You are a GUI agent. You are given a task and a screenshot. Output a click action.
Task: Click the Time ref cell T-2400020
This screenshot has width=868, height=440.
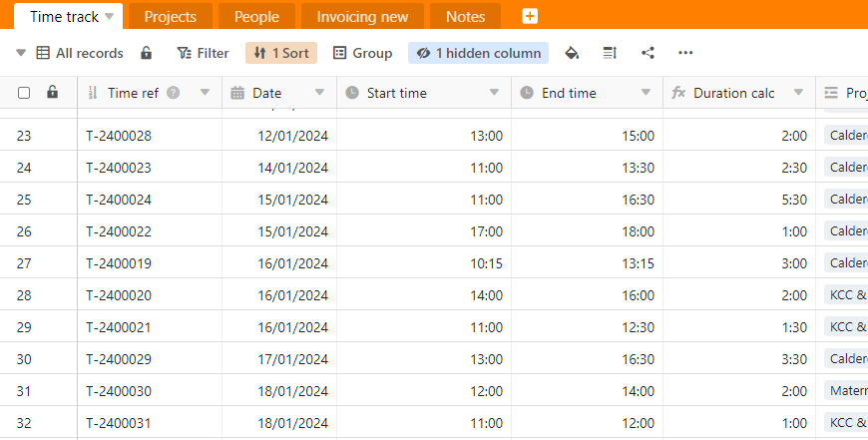click(x=150, y=295)
